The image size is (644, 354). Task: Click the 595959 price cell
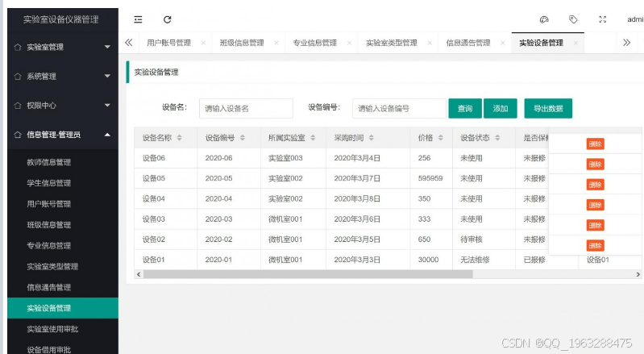tap(430, 179)
